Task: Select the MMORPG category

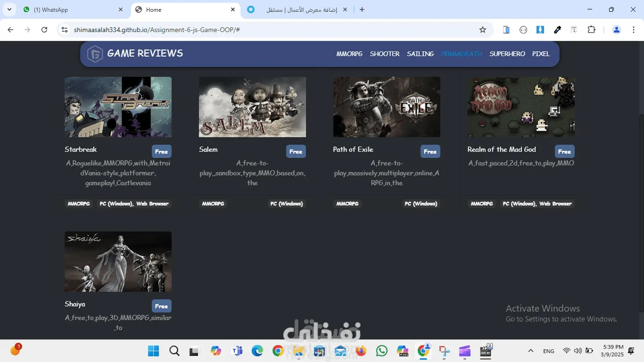Action: [349, 54]
